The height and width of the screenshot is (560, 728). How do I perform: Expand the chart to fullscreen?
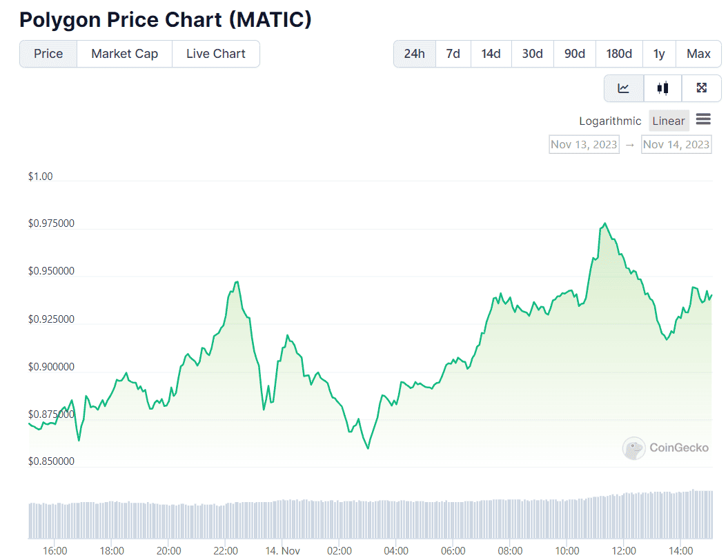click(701, 88)
